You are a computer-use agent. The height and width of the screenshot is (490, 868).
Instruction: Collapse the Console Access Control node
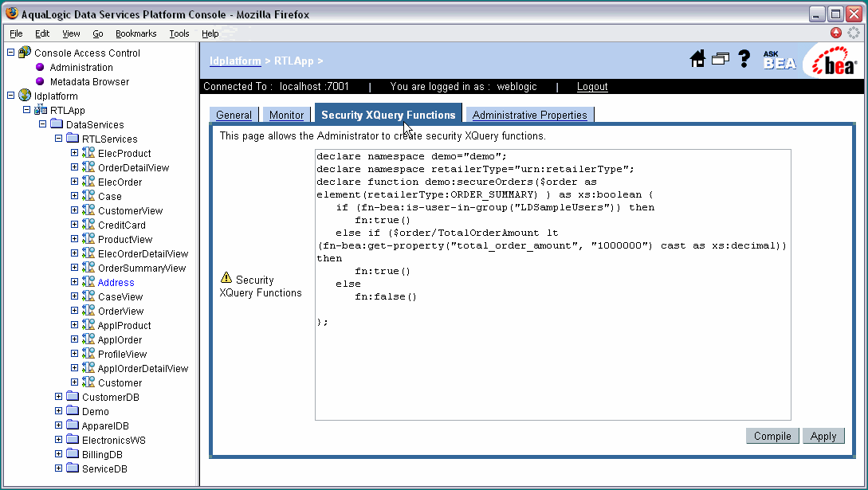point(10,52)
